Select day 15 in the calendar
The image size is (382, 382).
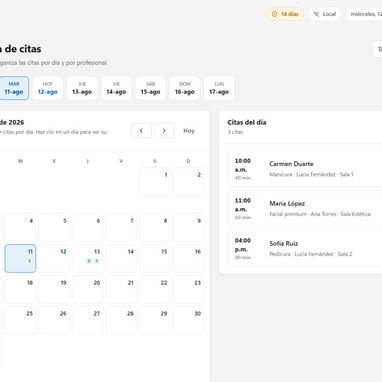(x=155, y=258)
